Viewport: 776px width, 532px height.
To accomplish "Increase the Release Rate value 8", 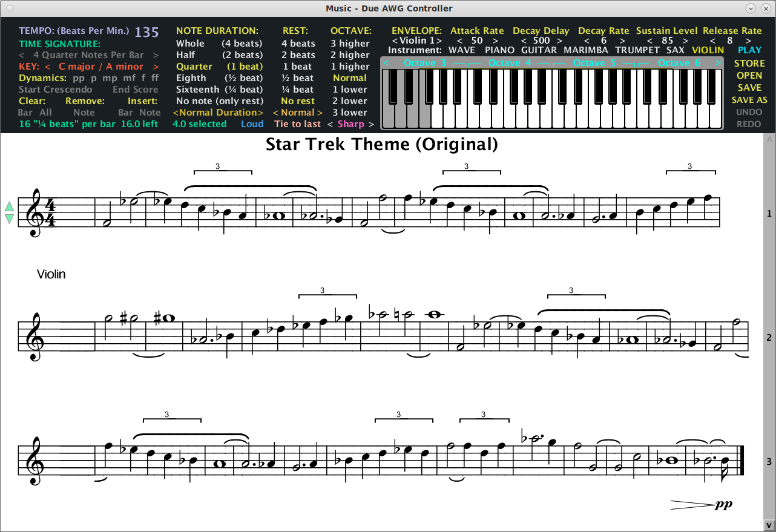I will (x=748, y=41).
